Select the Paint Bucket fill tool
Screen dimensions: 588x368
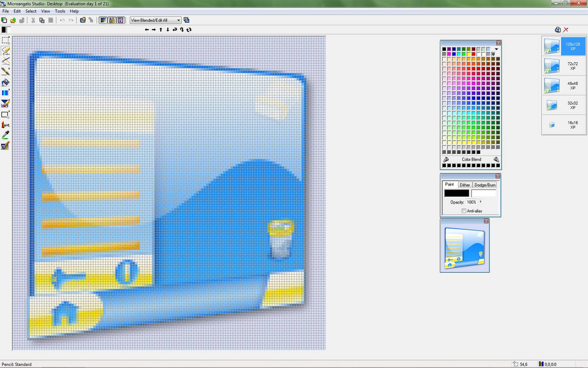click(6, 83)
